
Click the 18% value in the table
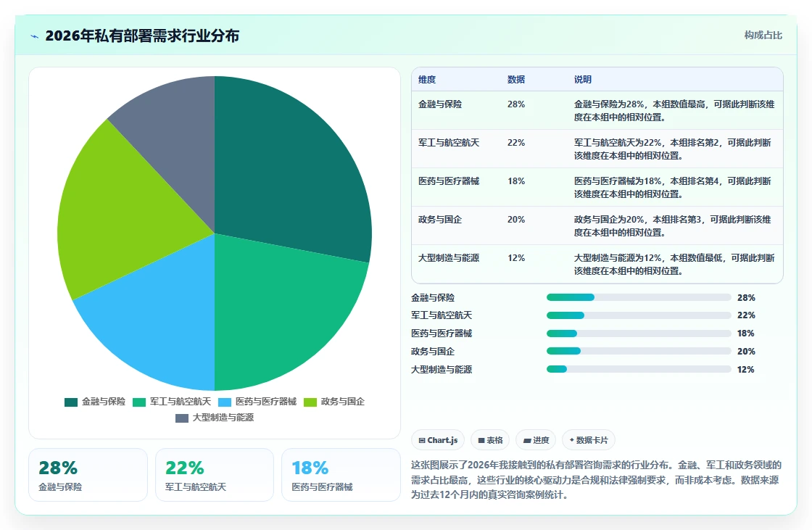516,181
